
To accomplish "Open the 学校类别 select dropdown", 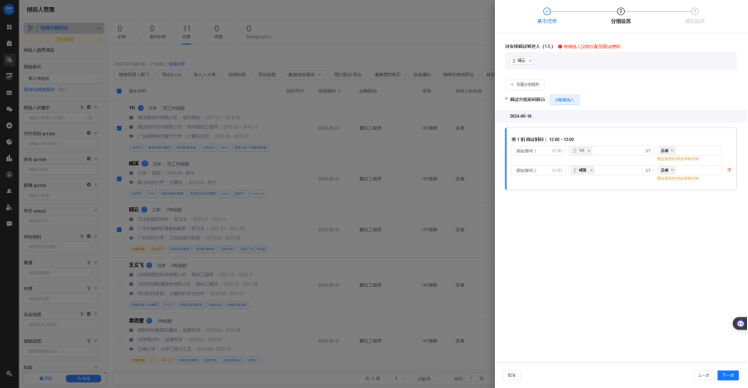I will [61, 247].
